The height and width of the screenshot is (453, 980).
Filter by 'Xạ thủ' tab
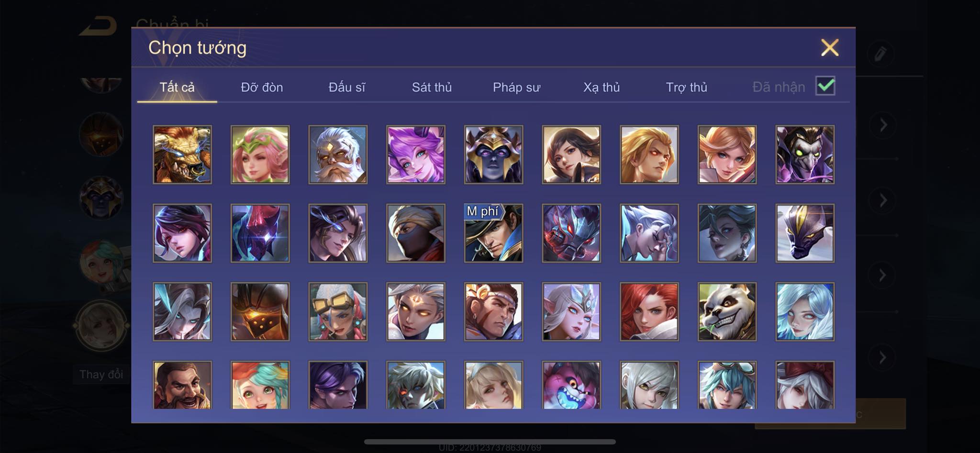pyautogui.click(x=601, y=88)
